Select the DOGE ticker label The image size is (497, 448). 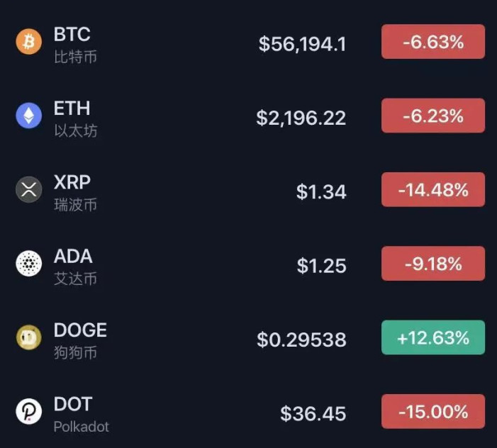click(x=80, y=330)
